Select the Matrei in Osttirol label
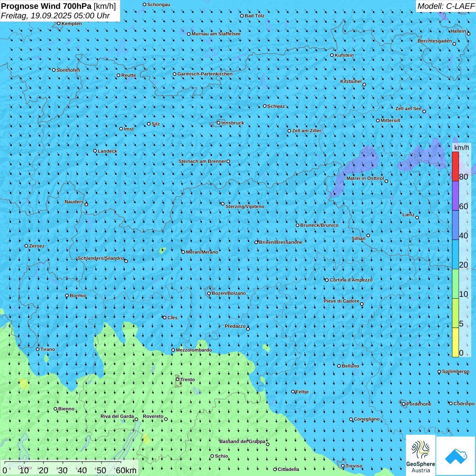Image resolution: width=476 pixels, height=476 pixels. (x=365, y=178)
